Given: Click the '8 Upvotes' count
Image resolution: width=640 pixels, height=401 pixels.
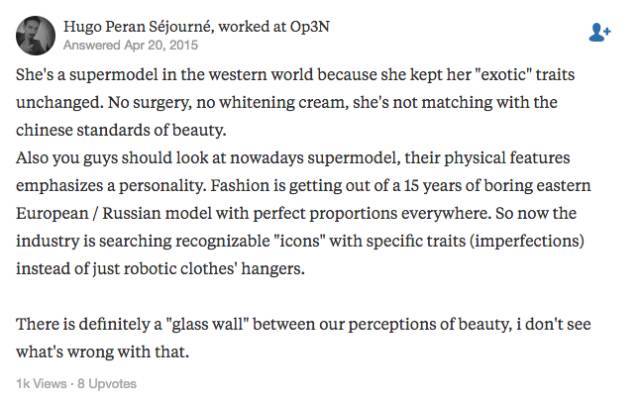Looking at the screenshot, I should pos(107,384).
